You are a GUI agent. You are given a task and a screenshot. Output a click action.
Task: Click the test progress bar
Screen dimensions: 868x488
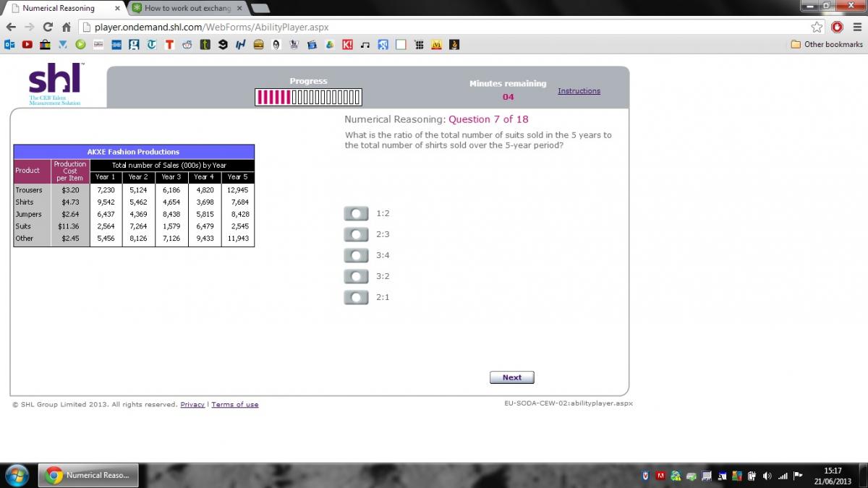(x=308, y=97)
